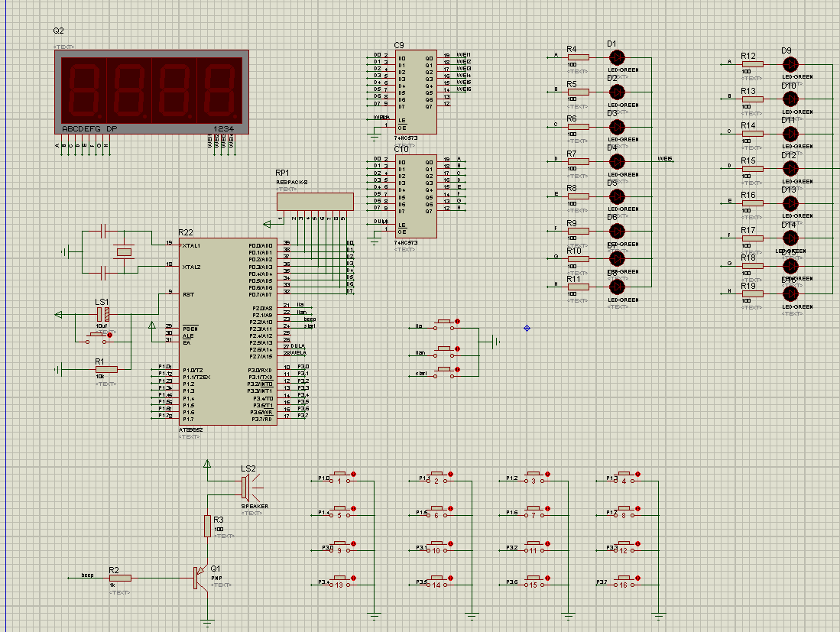Toggle the red latch dot of keypad button 9

pos(354,543)
